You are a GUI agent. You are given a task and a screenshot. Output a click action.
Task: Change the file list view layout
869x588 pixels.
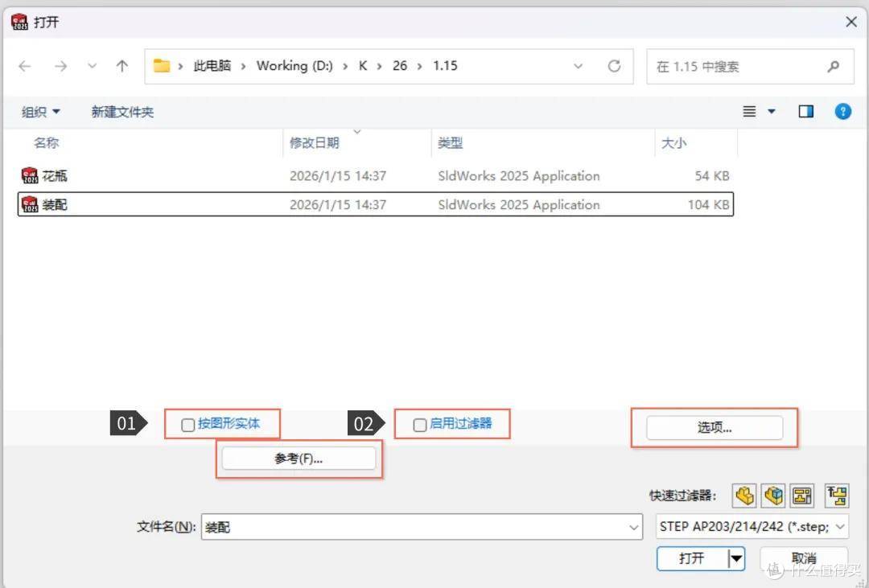(x=749, y=112)
